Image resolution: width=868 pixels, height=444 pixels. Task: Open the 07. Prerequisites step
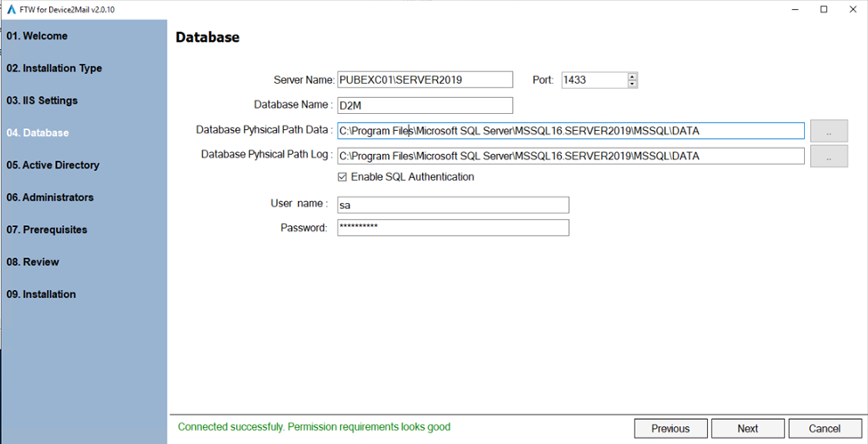click(x=47, y=230)
